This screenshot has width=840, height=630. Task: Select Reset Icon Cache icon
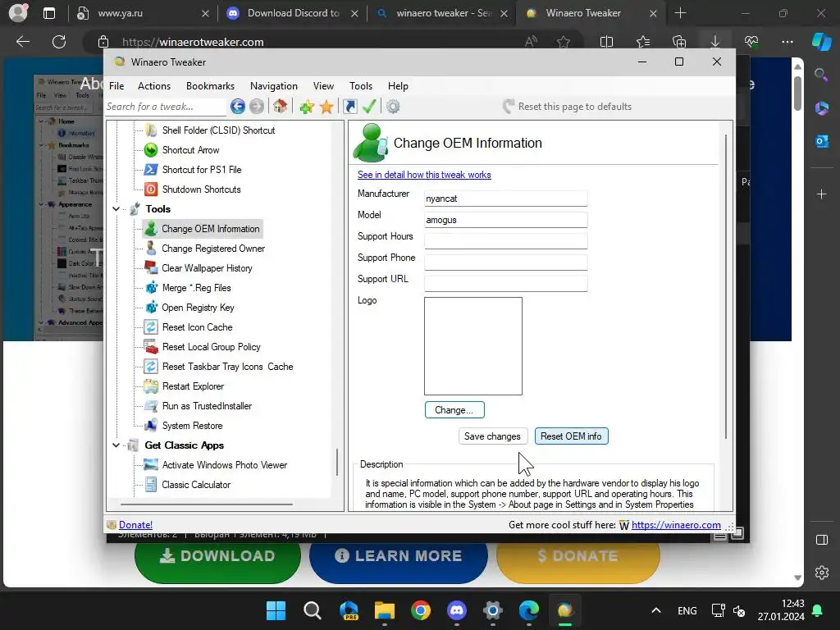click(x=151, y=327)
